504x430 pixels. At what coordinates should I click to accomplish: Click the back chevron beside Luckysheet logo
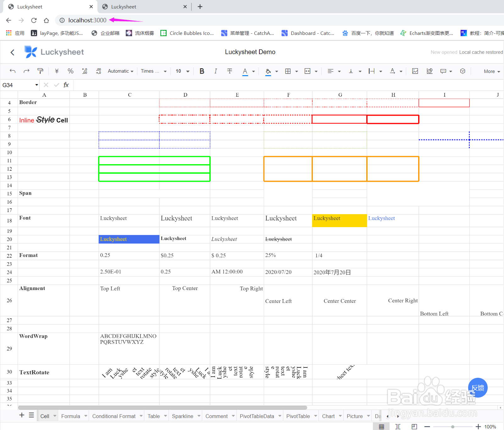(13, 52)
